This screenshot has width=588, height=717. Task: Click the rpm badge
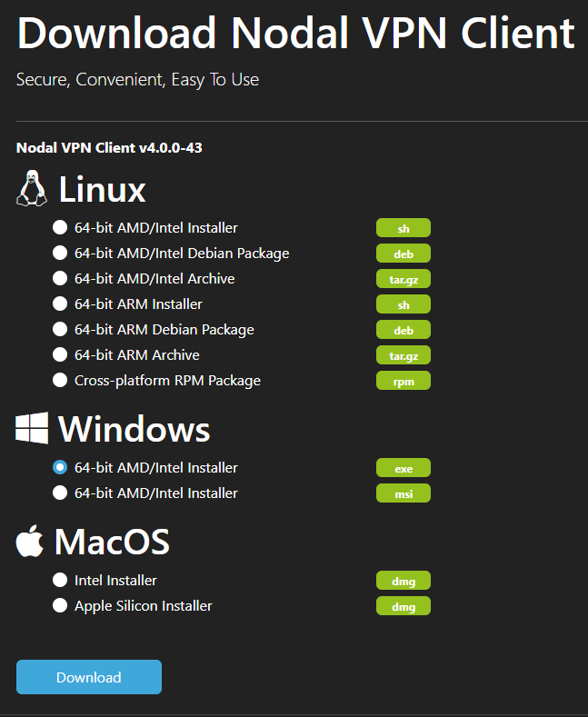[x=404, y=381]
